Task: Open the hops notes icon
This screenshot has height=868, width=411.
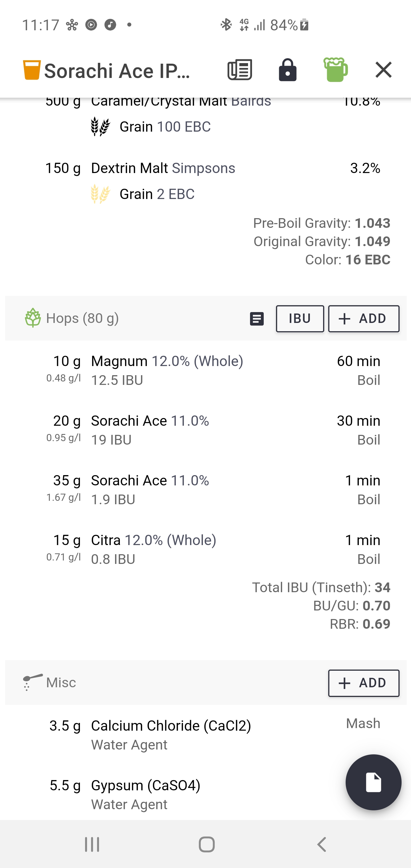Action: (257, 318)
